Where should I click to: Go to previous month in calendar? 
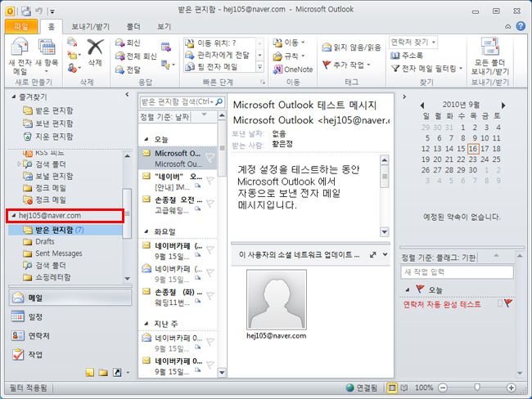click(x=422, y=105)
